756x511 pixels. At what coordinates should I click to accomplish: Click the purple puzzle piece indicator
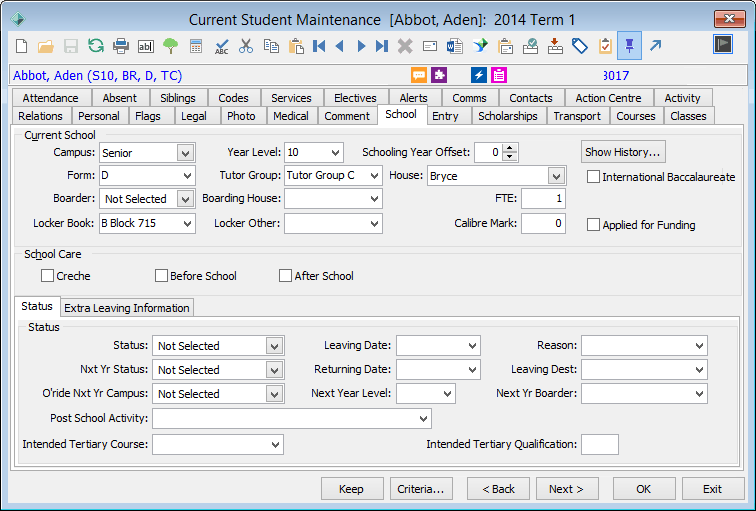tap(439, 75)
